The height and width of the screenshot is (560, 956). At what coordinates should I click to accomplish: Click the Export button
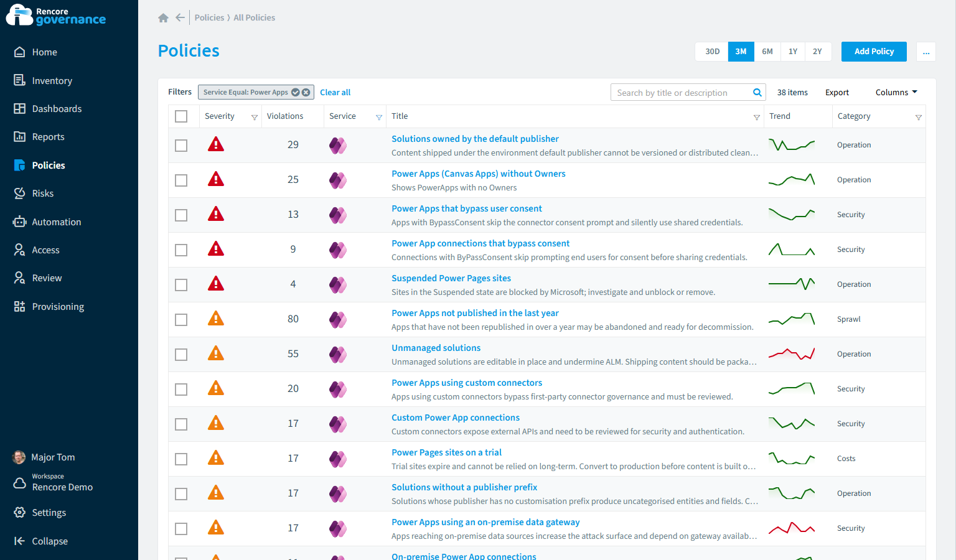pyautogui.click(x=836, y=92)
